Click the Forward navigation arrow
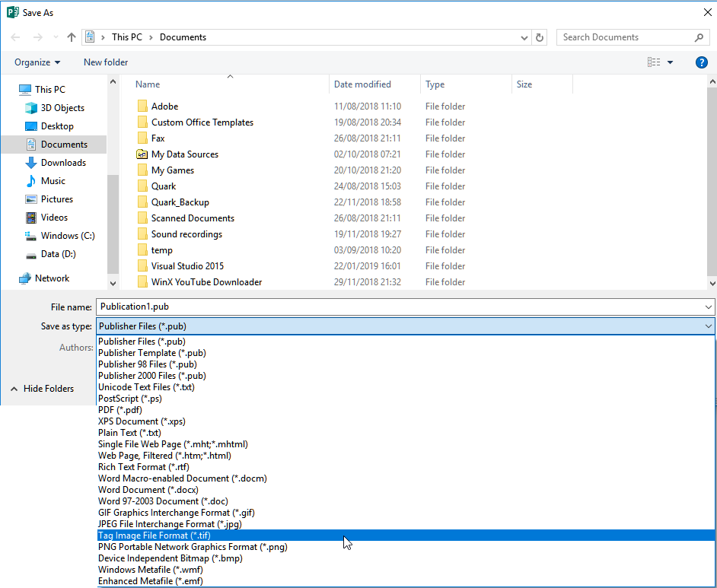717x588 pixels. coord(37,37)
